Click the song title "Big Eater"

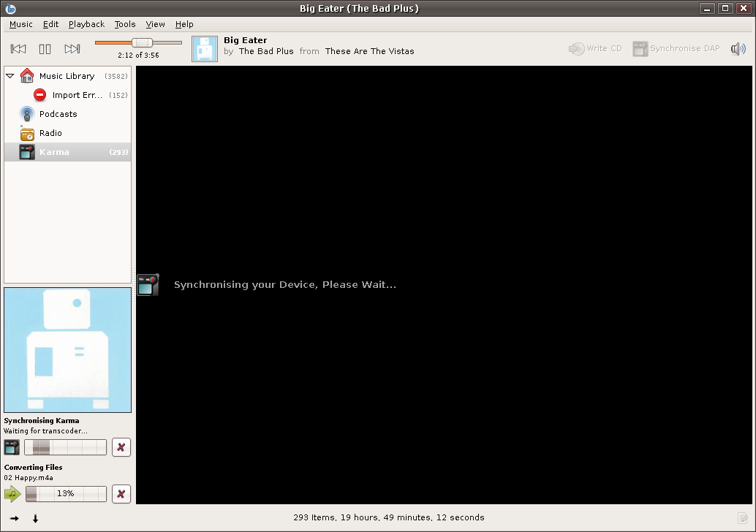pos(246,40)
